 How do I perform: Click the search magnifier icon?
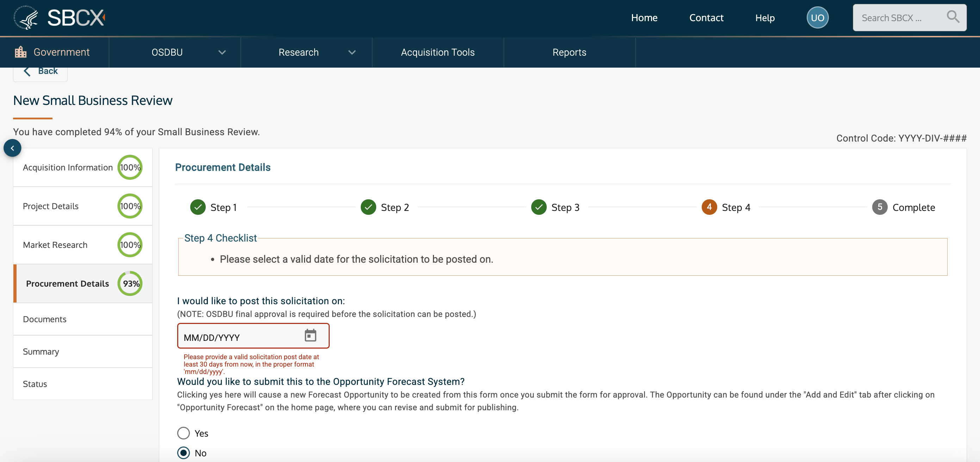(x=953, y=17)
